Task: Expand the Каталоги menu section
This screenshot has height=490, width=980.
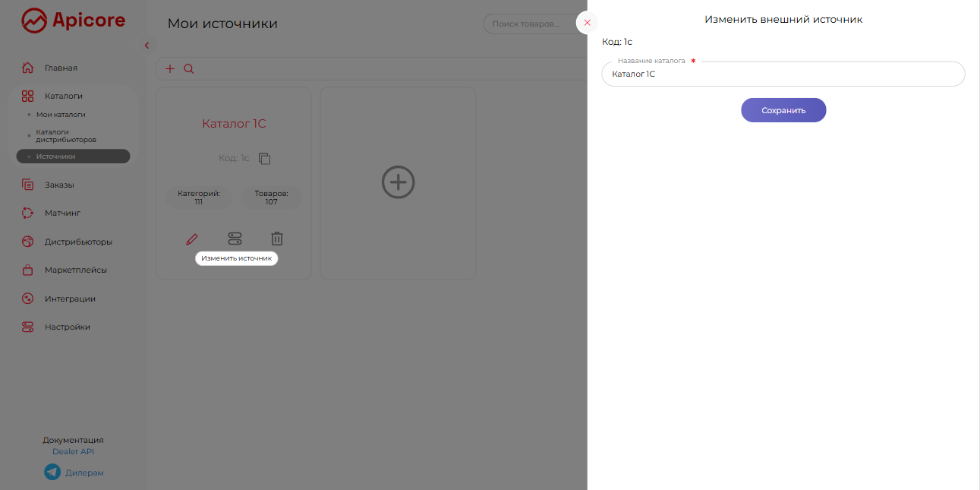Action: coord(64,96)
